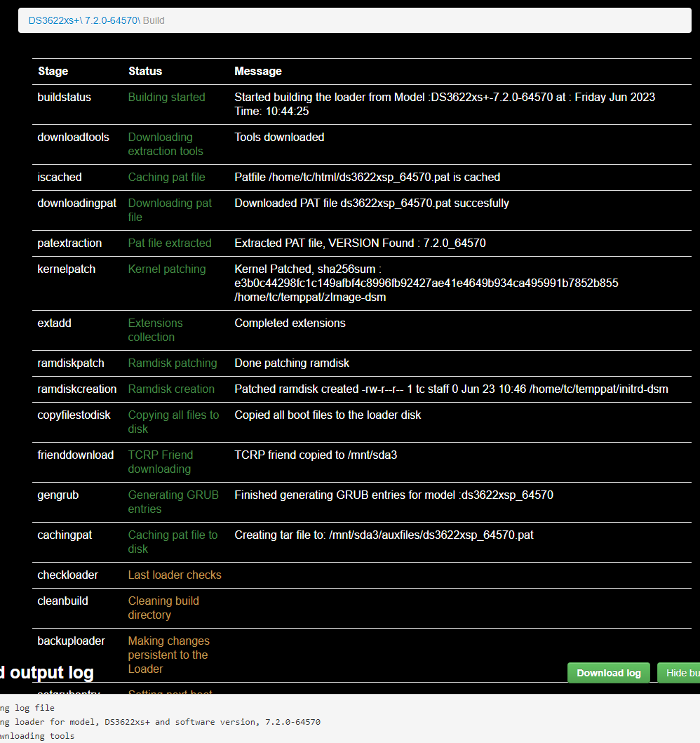
Task: Select 'Making changes persistent to the Loader' status
Action: pos(168,655)
